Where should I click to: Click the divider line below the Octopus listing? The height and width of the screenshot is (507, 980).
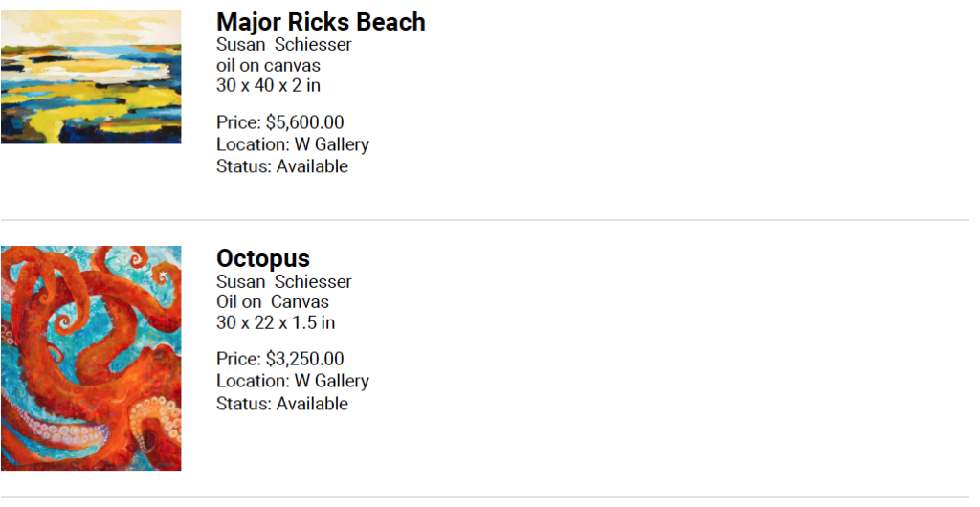[x=485, y=497]
